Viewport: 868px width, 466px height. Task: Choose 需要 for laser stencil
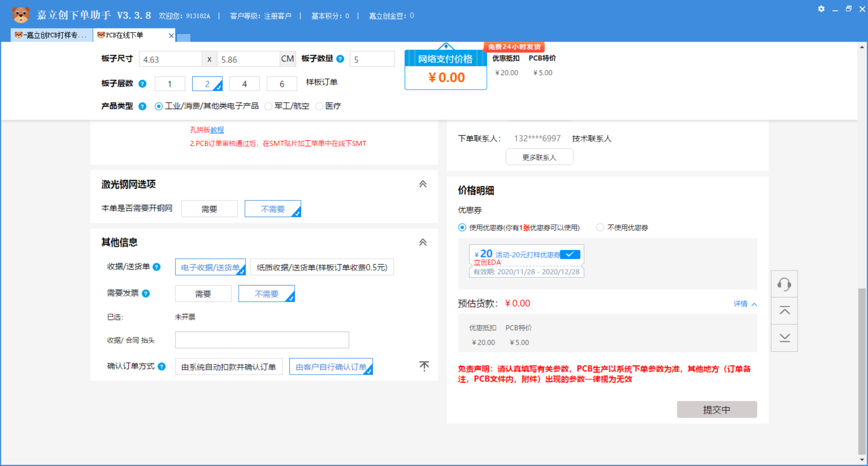(209, 209)
